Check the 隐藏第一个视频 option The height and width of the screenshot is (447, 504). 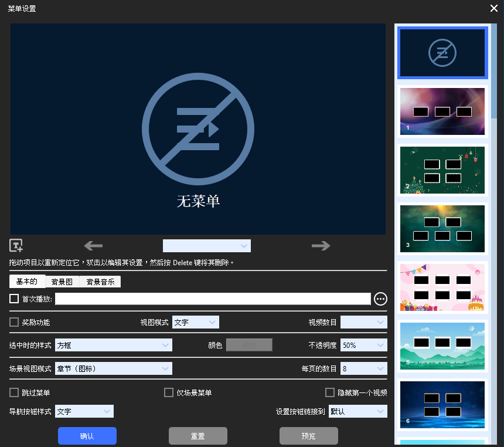coord(330,392)
